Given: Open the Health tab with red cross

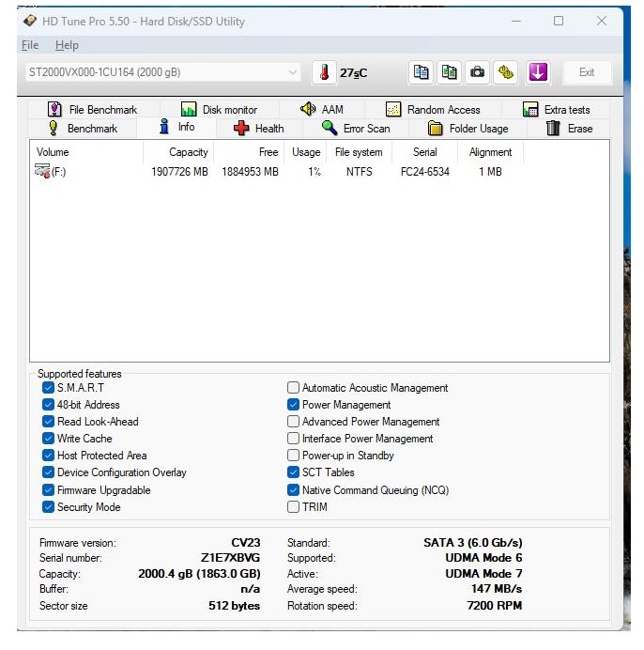Looking at the screenshot, I should point(258,129).
